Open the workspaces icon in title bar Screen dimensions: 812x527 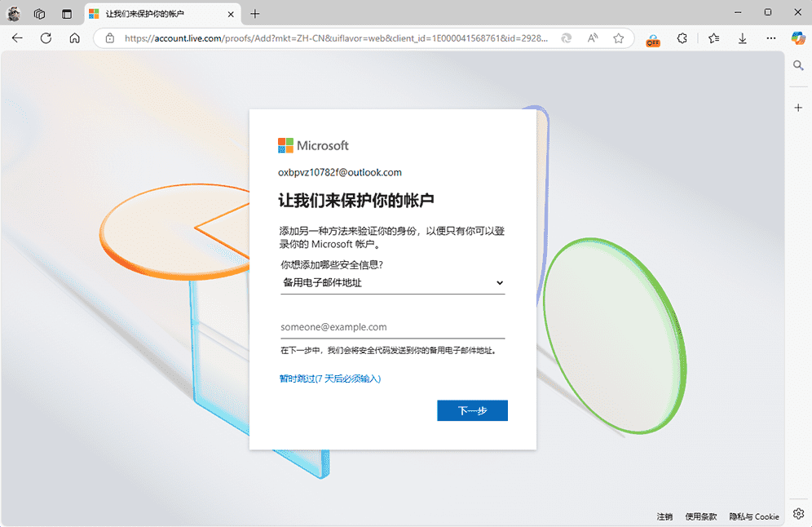(x=39, y=14)
